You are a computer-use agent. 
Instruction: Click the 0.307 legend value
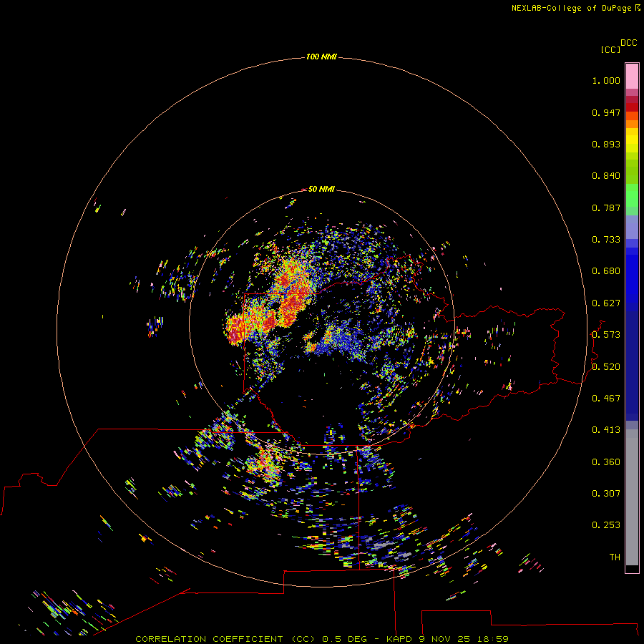coord(606,494)
